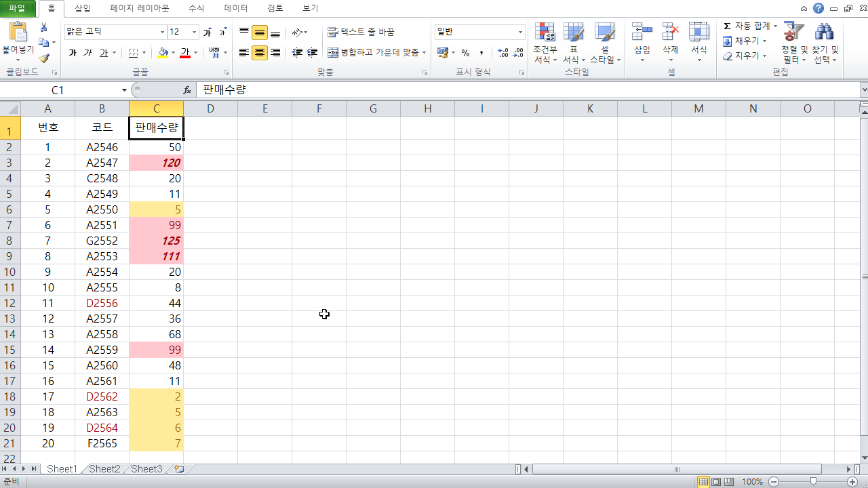This screenshot has width=868, height=488.
Task: Click the decrease indent icon
Action: [297, 53]
